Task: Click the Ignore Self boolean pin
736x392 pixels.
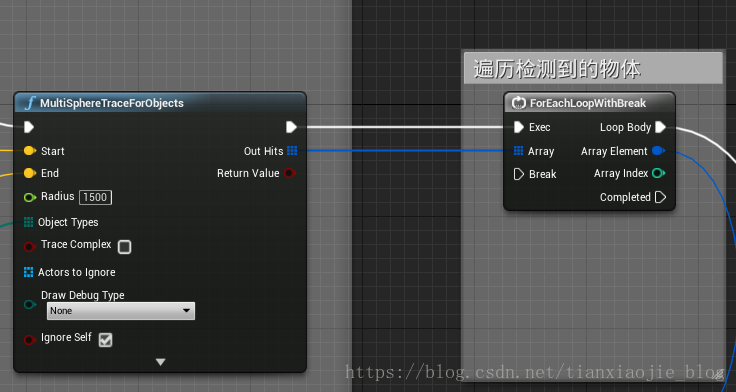Action: tap(30, 339)
